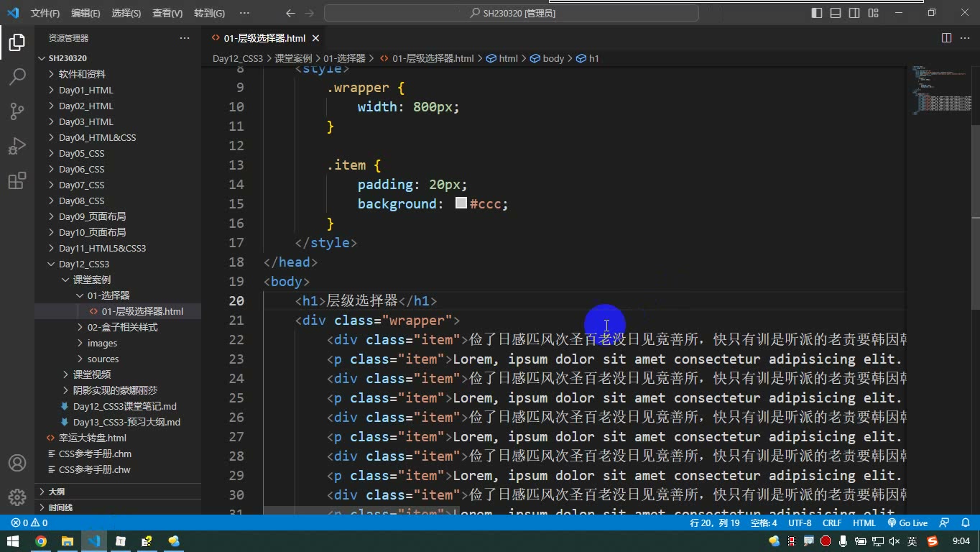Change the HTML language mode in the status bar

[x=864, y=523]
